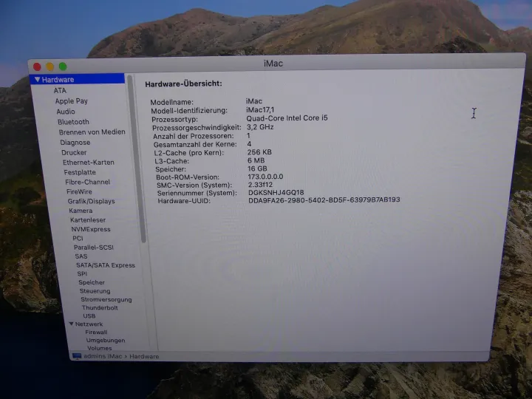Click the model identifier iMac17,1
Screen dimensions: 532x399
click(260, 110)
